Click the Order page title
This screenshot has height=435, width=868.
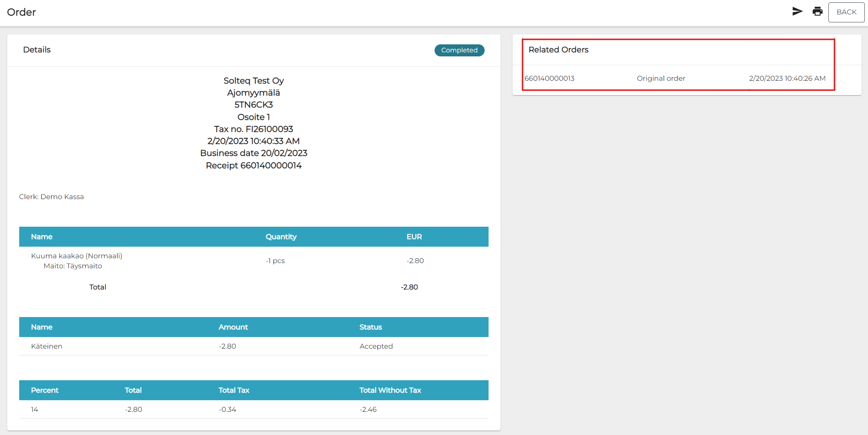tap(22, 12)
